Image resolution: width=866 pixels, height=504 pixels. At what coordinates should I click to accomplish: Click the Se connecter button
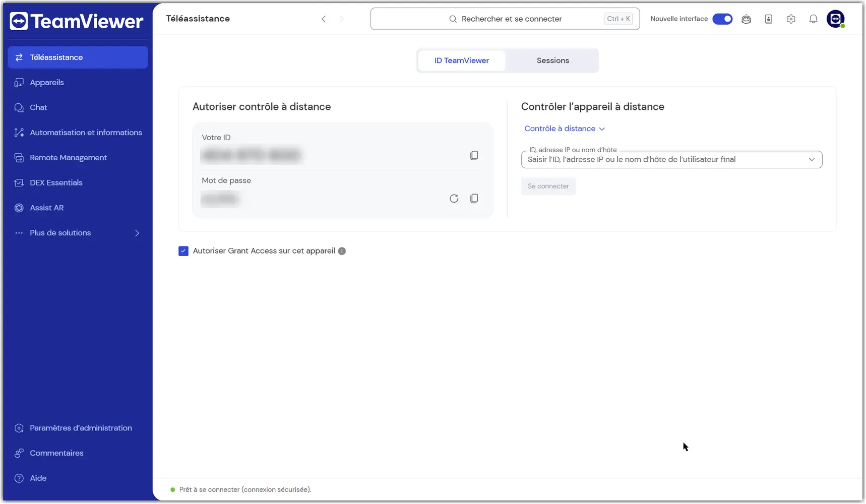click(x=548, y=186)
